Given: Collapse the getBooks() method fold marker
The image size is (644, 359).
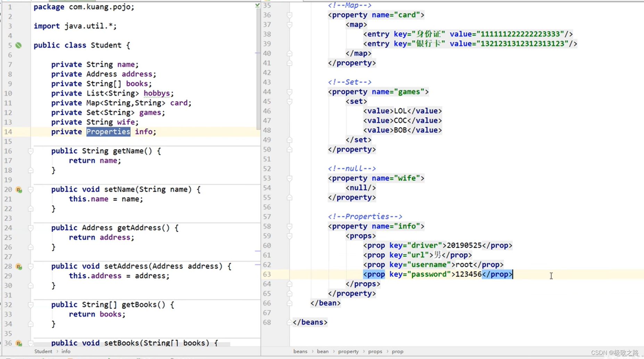Looking at the screenshot, I should (31, 305).
